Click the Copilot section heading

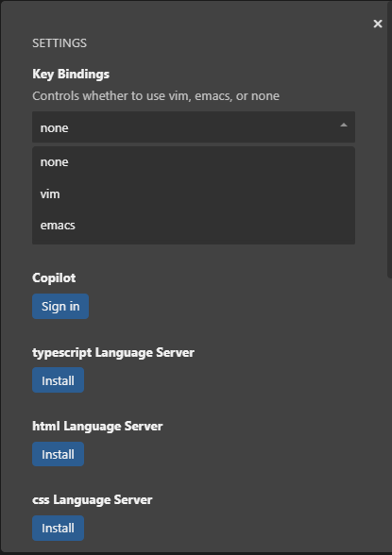[54, 278]
